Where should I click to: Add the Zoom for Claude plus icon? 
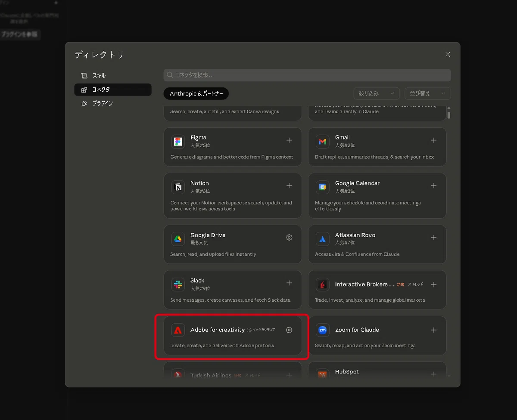434,330
